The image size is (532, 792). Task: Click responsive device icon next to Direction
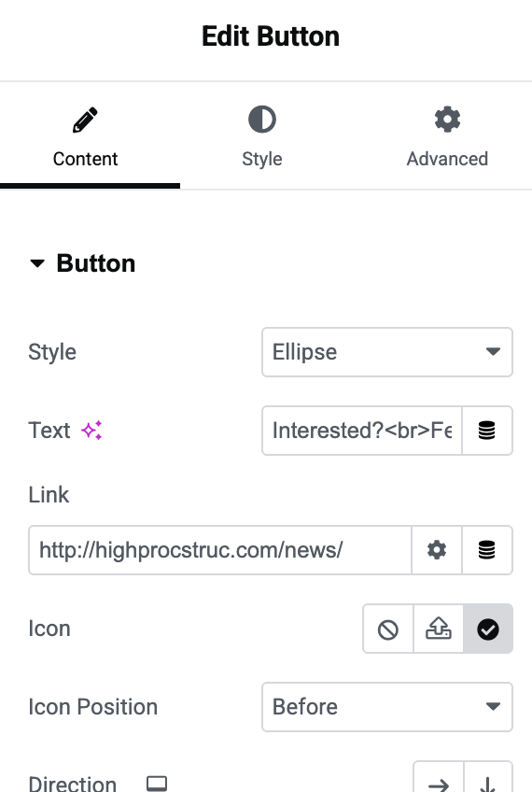(x=157, y=784)
